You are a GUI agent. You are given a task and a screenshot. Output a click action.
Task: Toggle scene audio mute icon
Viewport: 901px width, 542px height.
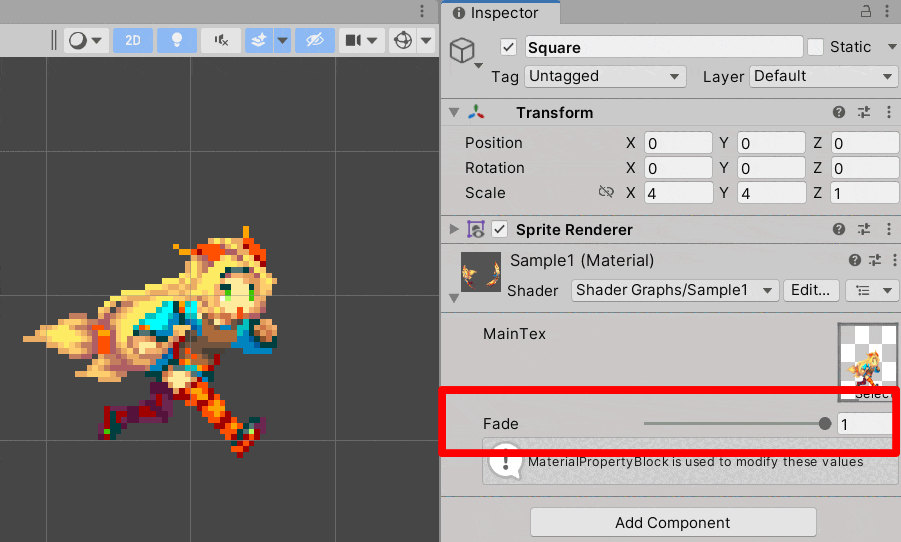click(221, 40)
